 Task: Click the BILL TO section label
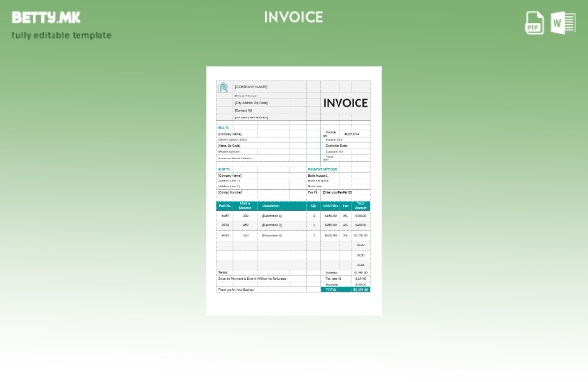(224, 127)
